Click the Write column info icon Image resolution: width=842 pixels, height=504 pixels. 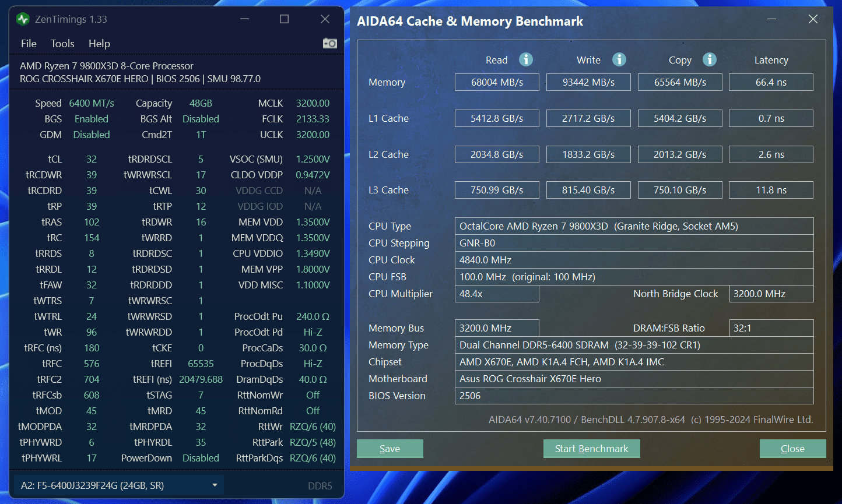[619, 59]
